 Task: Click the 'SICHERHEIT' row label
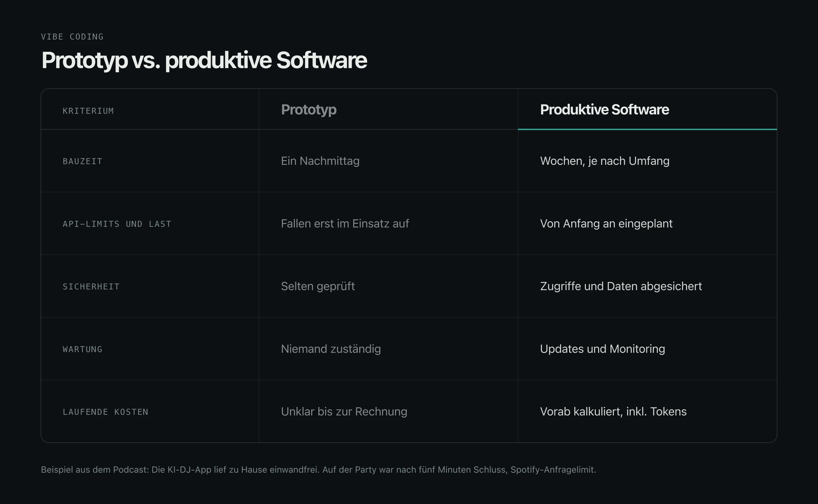coord(91,287)
